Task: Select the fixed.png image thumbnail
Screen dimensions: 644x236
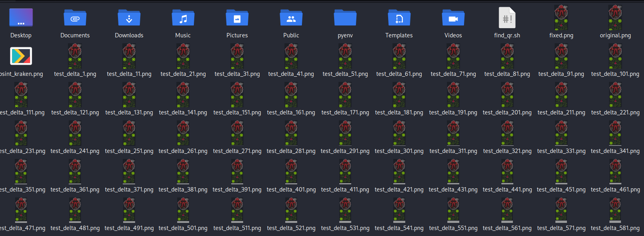Action: coord(561,18)
